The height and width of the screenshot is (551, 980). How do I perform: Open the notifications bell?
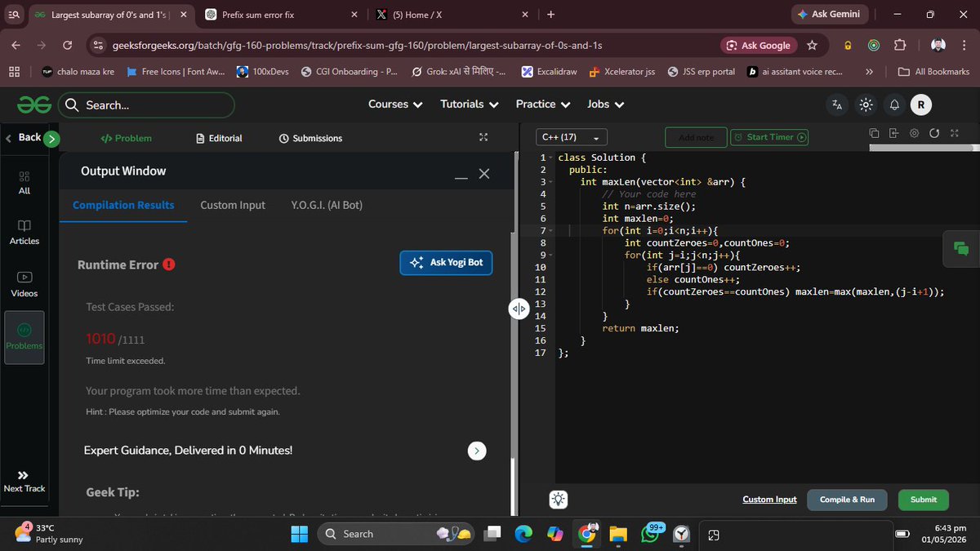pyautogui.click(x=894, y=104)
